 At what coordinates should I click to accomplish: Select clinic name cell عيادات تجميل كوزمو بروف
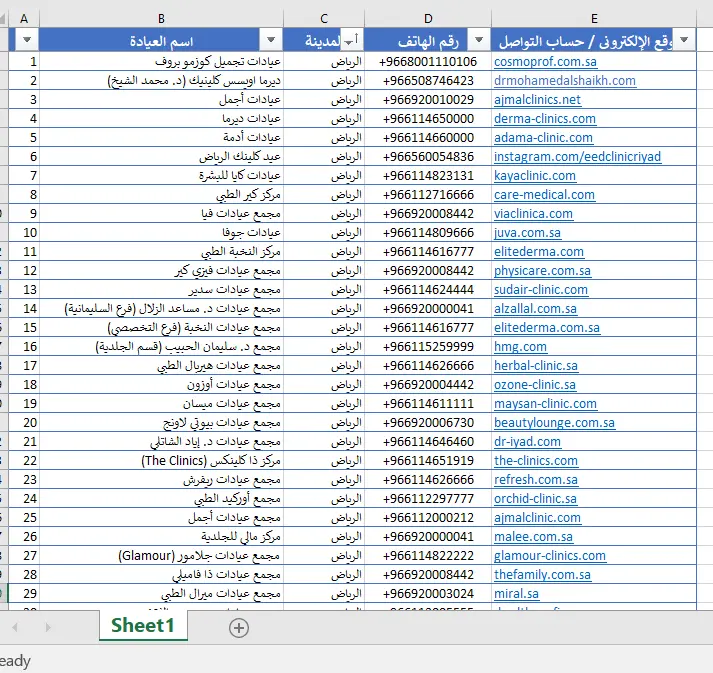click(x=161, y=62)
